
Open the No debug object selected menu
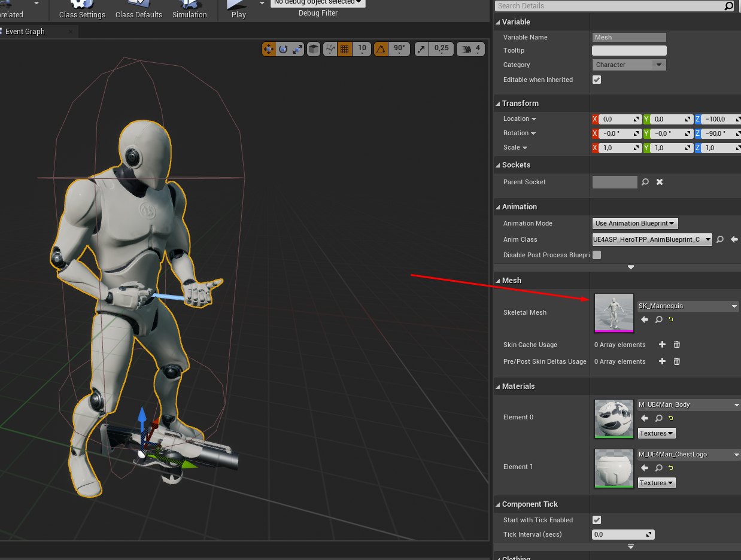coord(317,3)
